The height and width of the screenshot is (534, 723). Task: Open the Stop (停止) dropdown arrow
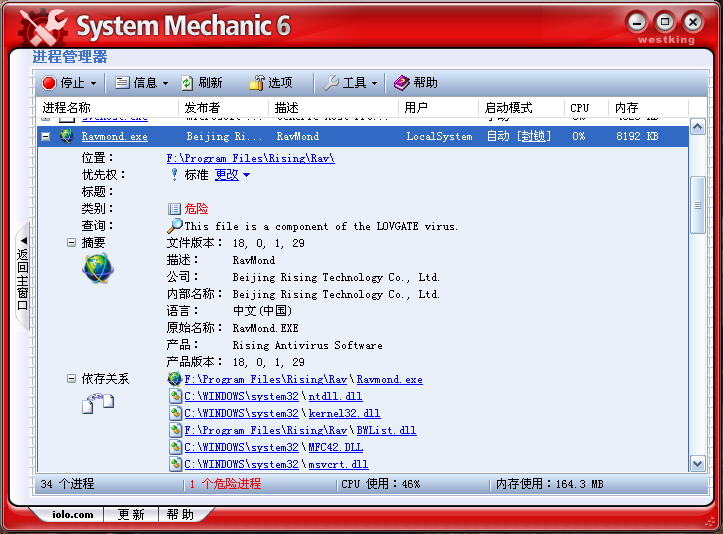coord(94,83)
